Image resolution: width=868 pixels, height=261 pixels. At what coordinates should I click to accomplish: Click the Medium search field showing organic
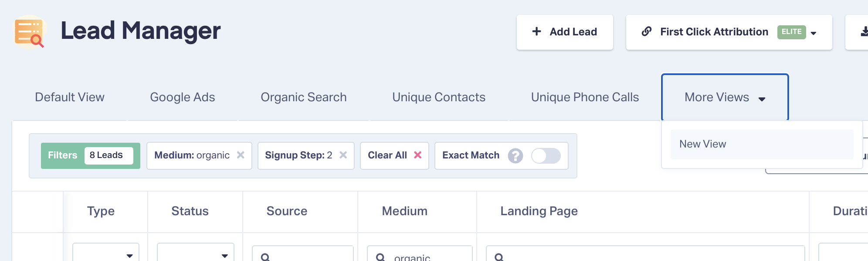[x=418, y=257]
